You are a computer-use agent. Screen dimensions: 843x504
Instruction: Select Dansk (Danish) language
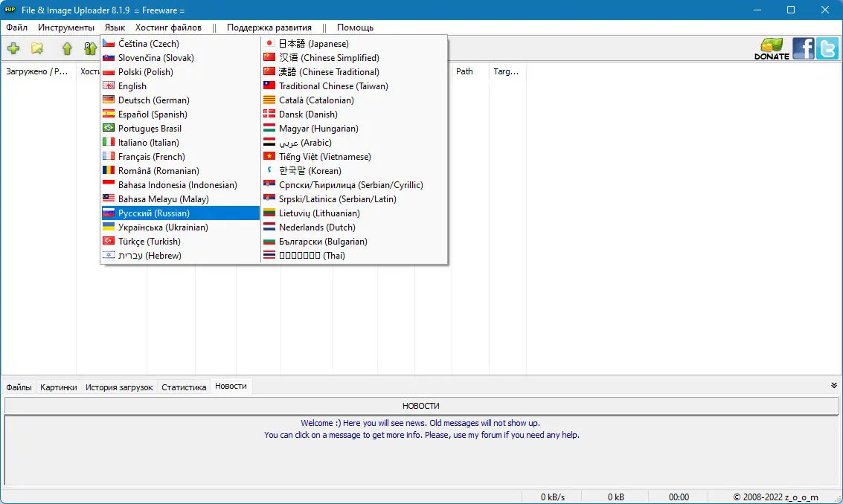coord(354,114)
